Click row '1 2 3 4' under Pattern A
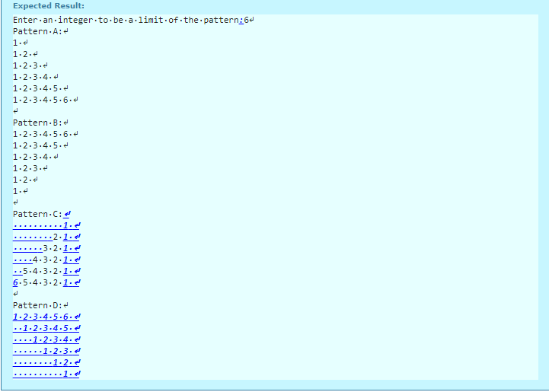Image resolution: width=549 pixels, height=392 pixels. coord(36,77)
